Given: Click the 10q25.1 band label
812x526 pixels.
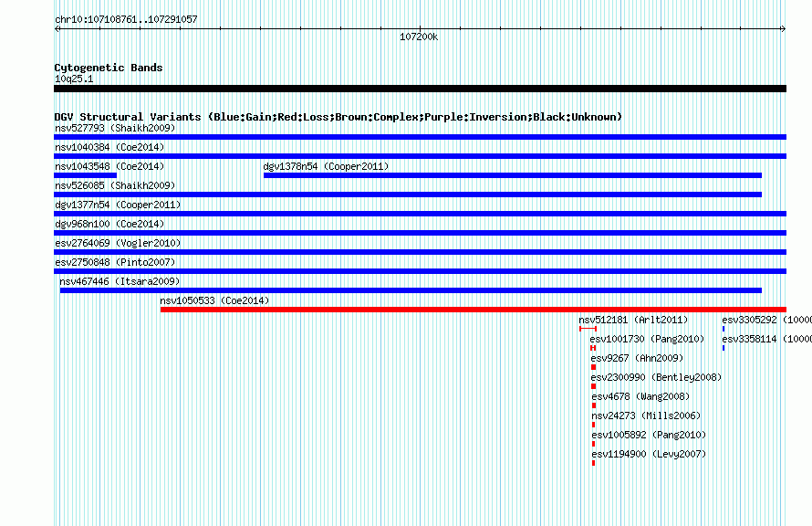Looking at the screenshot, I should pos(74,79).
